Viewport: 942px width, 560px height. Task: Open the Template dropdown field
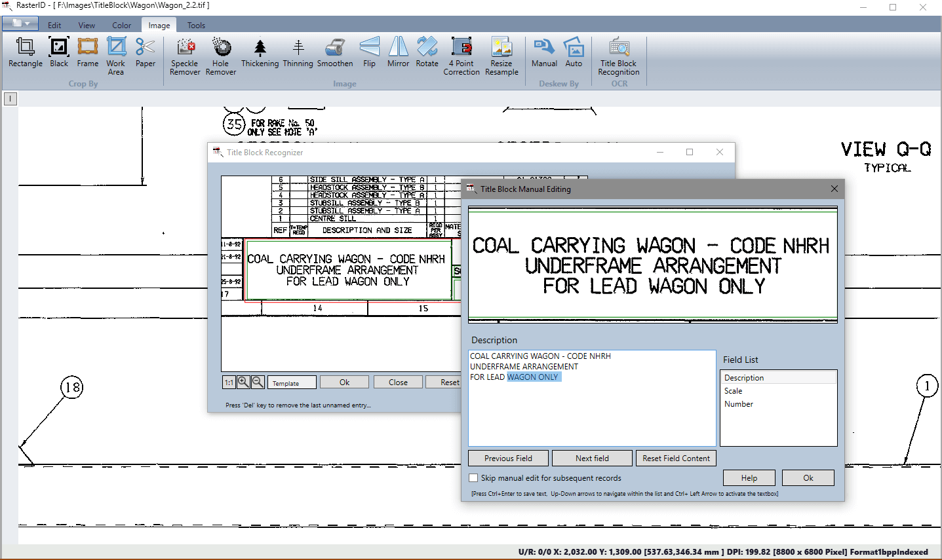292,383
